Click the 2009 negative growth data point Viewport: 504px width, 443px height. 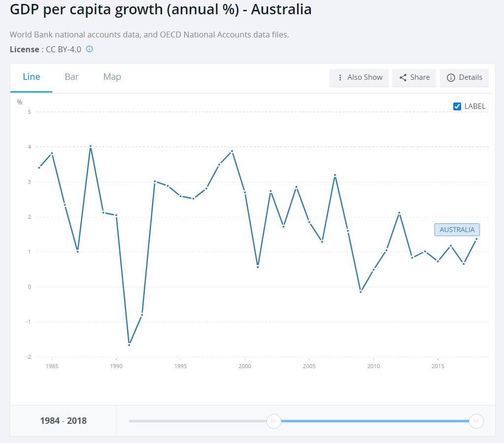[x=361, y=292]
